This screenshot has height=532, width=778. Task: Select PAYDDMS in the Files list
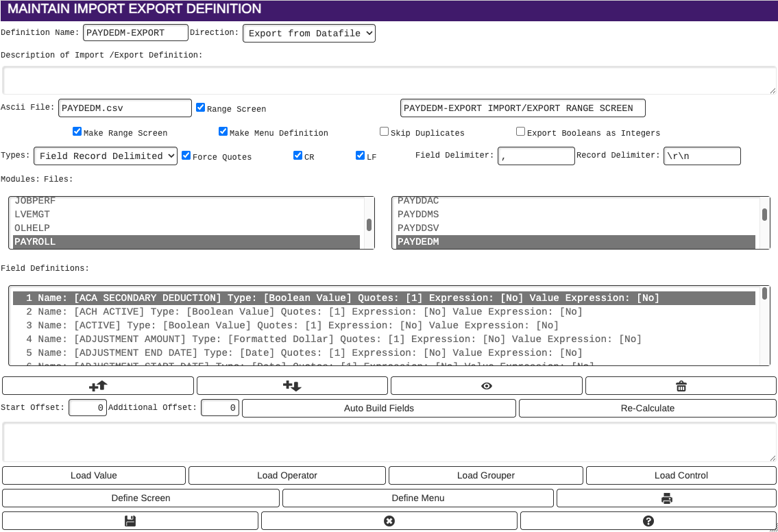tap(576, 215)
